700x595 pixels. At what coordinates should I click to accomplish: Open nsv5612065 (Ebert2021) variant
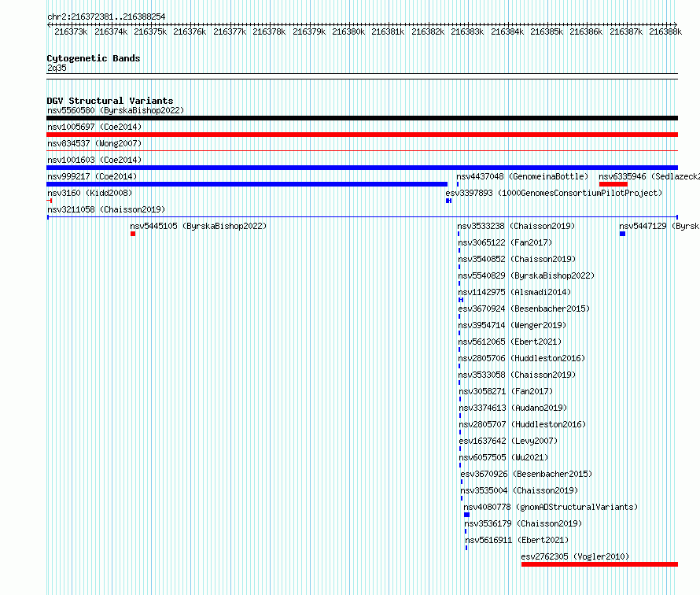pyautogui.click(x=510, y=342)
